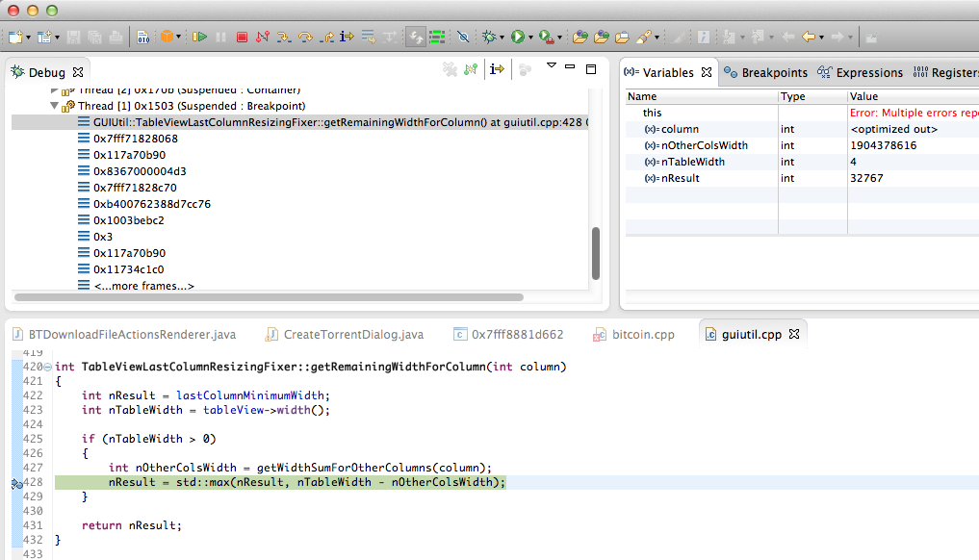Resume the suspended debug session
The height and width of the screenshot is (560, 979).
pyautogui.click(x=200, y=38)
